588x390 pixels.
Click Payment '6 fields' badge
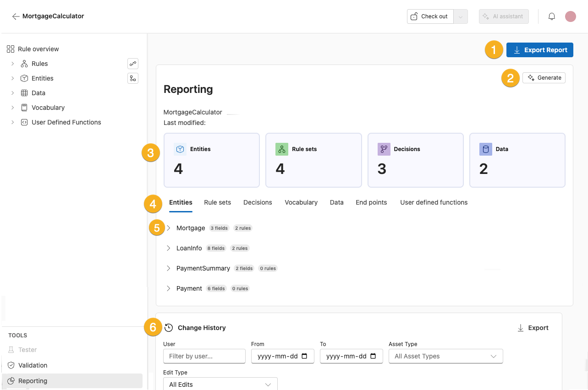click(216, 288)
